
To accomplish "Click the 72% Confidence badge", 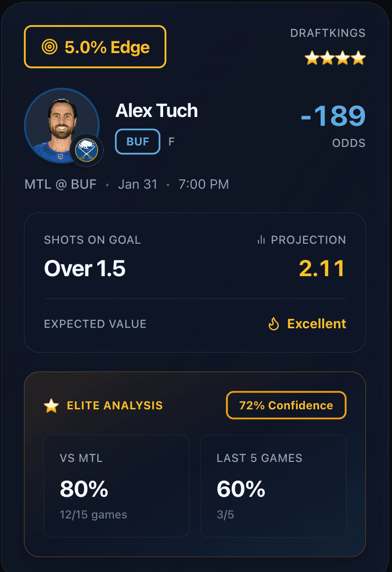I will point(286,405).
